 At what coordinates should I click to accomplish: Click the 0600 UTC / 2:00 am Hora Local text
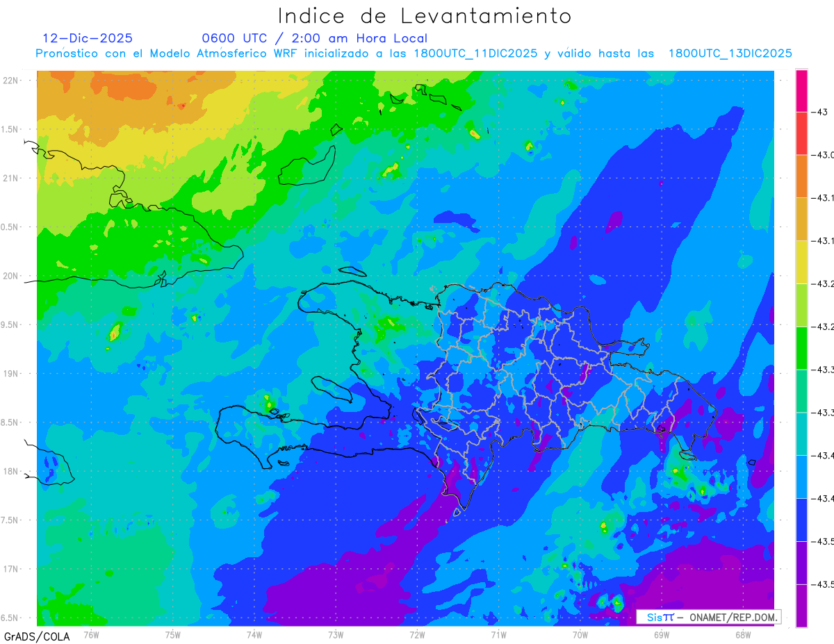[315, 38]
